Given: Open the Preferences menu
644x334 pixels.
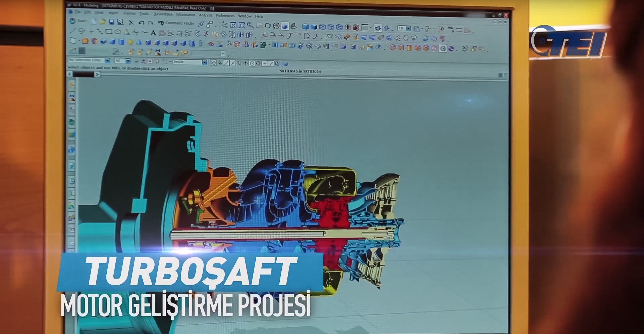Looking at the screenshot, I should (225, 15).
